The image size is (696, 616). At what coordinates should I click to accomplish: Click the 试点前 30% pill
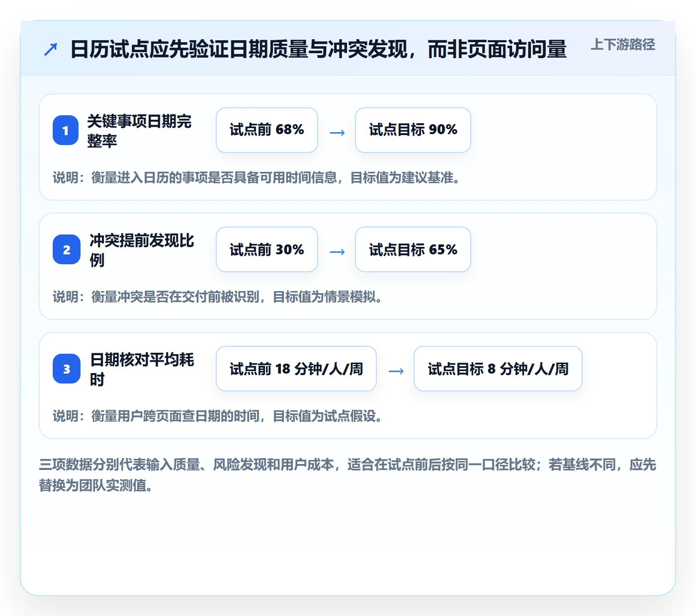click(267, 249)
